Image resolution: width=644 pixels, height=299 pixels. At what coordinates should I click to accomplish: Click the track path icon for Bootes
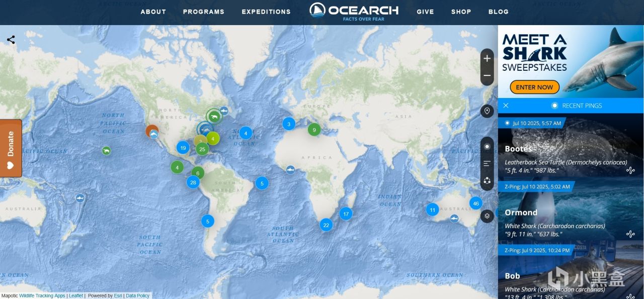(630, 170)
